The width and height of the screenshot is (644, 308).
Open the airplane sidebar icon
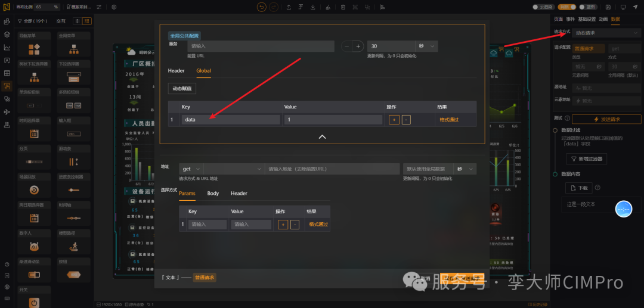(7, 112)
